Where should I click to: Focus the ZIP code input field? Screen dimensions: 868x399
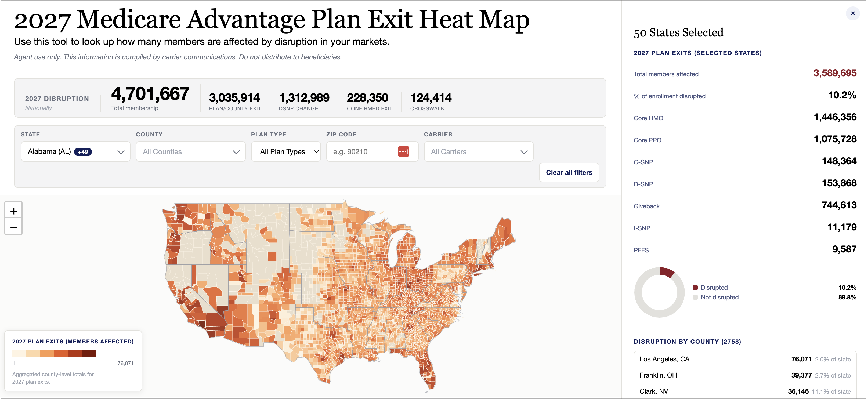tap(364, 152)
